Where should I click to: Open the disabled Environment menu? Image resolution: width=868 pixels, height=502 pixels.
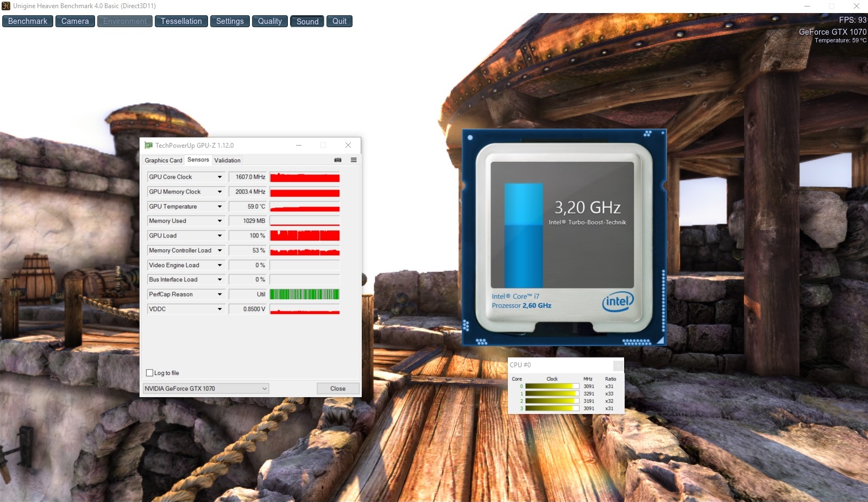(125, 21)
